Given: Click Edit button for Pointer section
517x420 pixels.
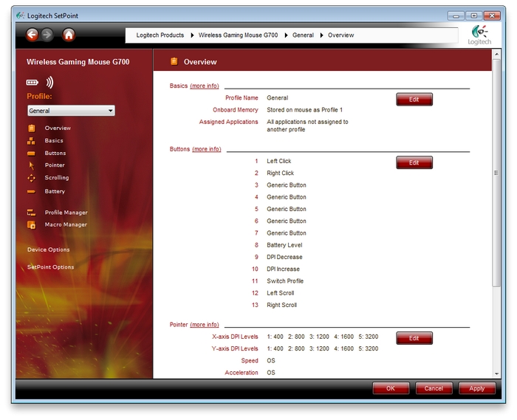Looking at the screenshot, I should pyautogui.click(x=414, y=338).
